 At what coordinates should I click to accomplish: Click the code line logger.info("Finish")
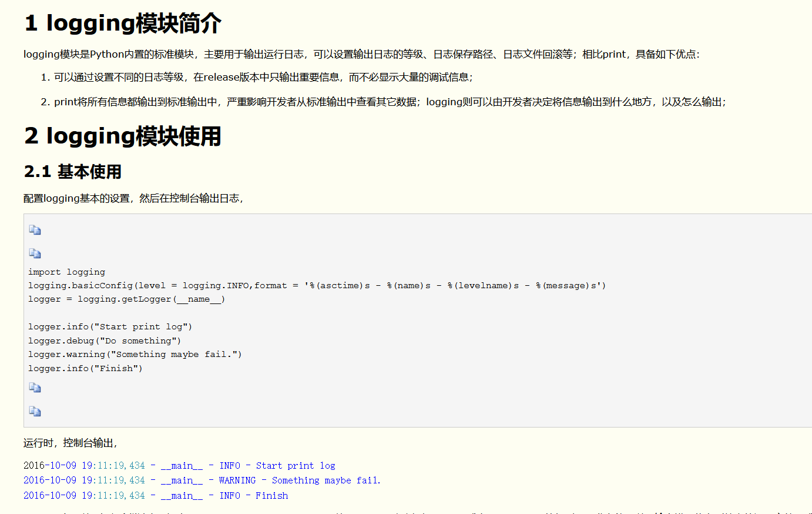pyautogui.click(x=86, y=368)
